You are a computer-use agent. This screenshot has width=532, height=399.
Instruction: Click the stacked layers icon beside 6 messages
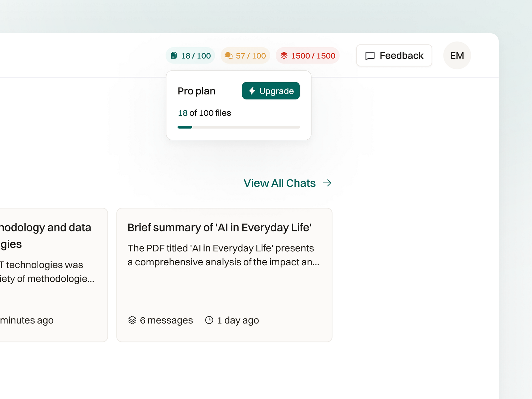click(x=132, y=320)
